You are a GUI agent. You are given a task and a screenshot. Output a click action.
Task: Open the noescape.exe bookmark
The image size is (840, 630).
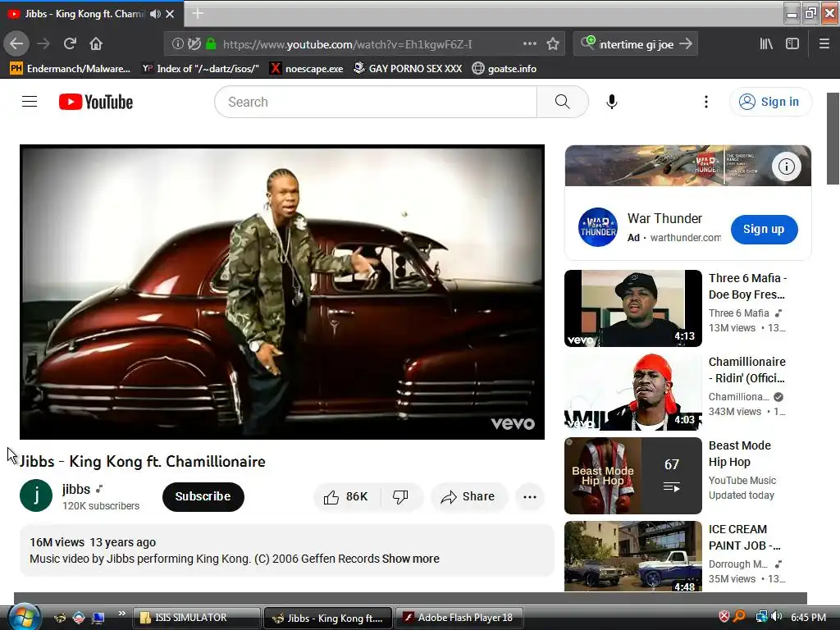(x=307, y=69)
